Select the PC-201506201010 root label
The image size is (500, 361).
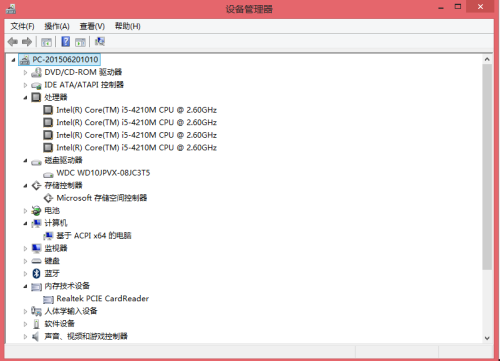pos(65,60)
